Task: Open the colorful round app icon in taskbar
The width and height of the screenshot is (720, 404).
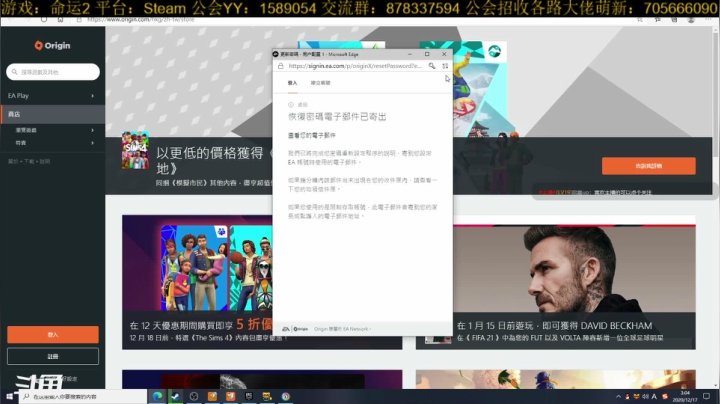Action: tap(286, 396)
